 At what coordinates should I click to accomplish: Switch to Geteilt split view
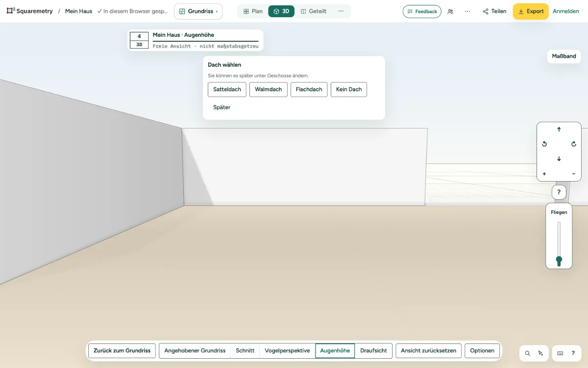[314, 11]
